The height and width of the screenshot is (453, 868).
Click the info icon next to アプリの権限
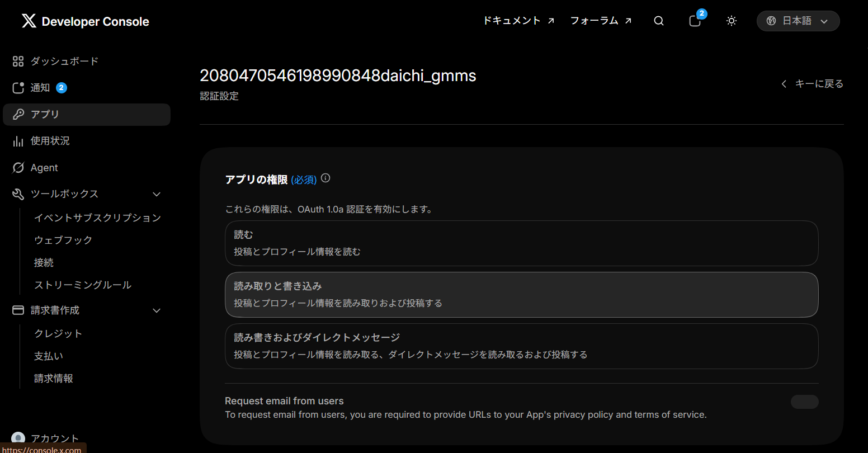tap(325, 178)
